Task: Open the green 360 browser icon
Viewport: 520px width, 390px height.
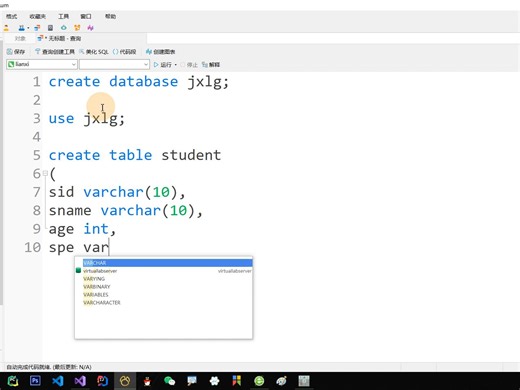Action: pyautogui.click(x=259, y=381)
